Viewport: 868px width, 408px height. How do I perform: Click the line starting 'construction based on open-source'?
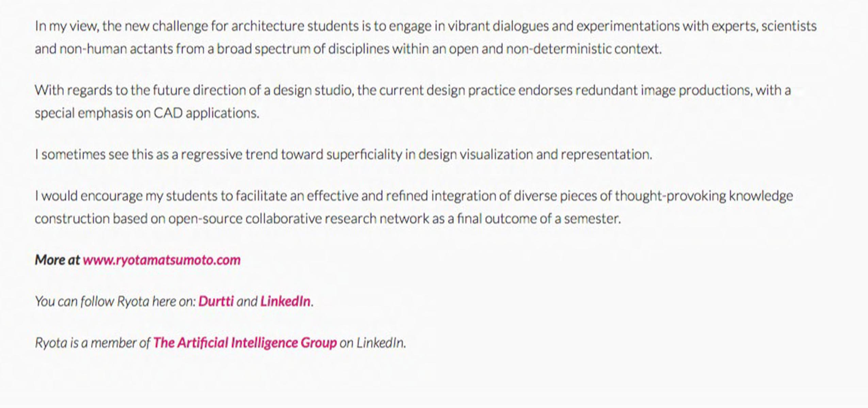(327, 219)
